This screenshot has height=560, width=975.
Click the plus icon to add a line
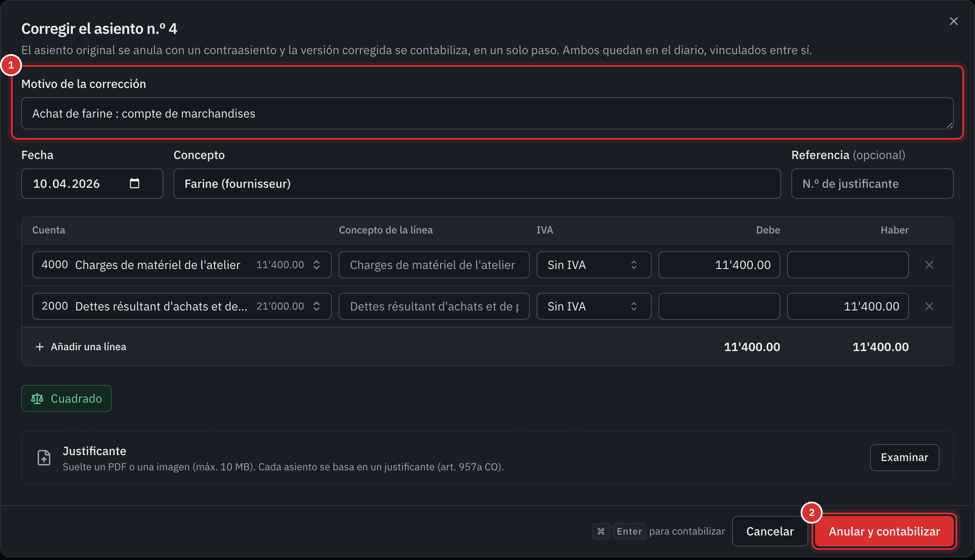[40, 347]
